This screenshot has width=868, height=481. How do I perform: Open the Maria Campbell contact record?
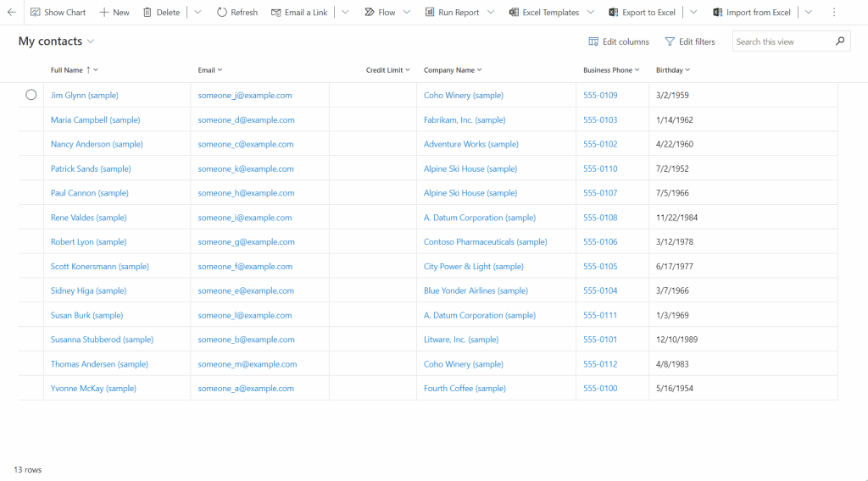pyautogui.click(x=95, y=120)
